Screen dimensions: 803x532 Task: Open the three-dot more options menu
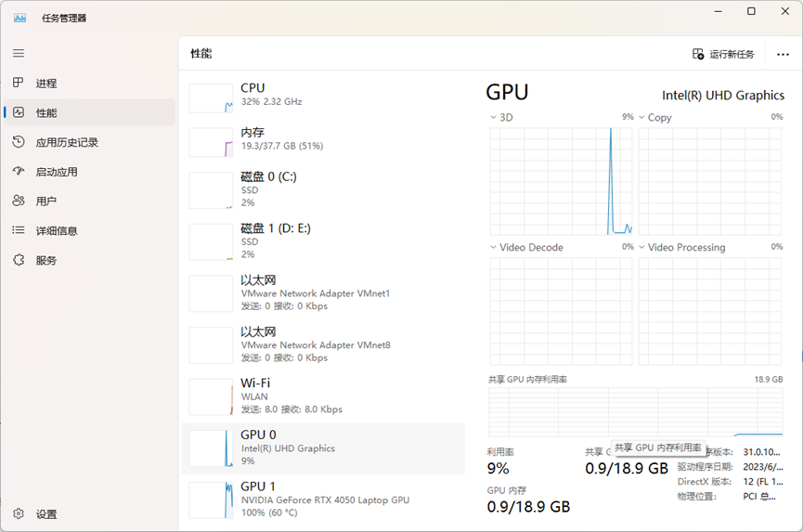click(x=783, y=54)
